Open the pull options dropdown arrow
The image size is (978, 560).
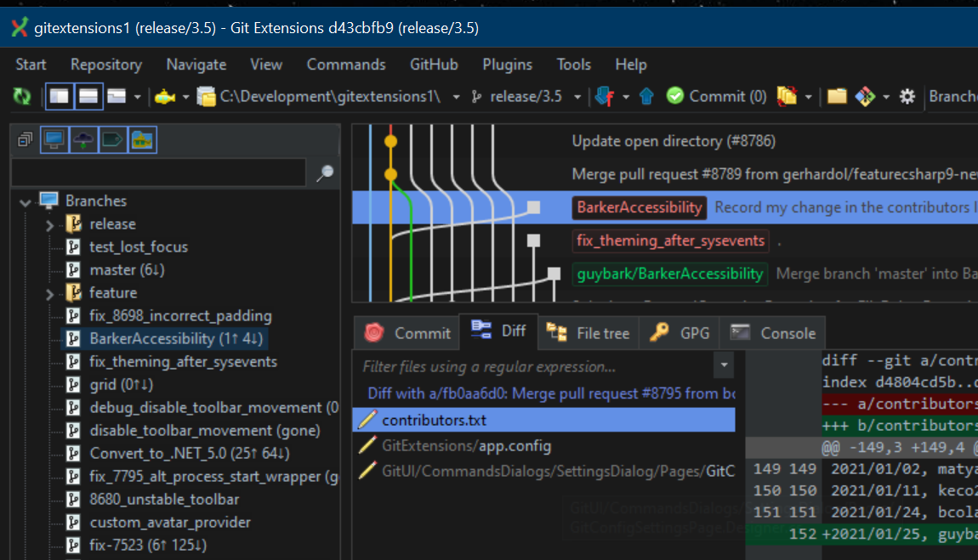click(x=626, y=97)
